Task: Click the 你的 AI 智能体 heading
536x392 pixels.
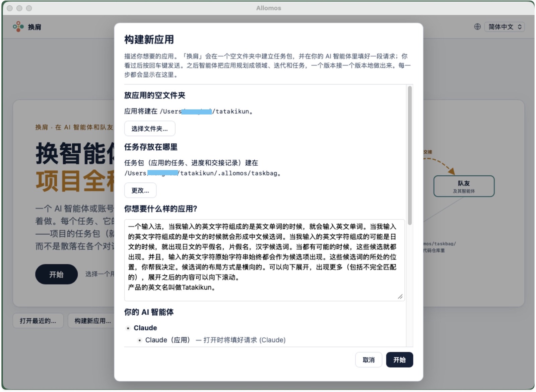Action: pyautogui.click(x=149, y=312)
